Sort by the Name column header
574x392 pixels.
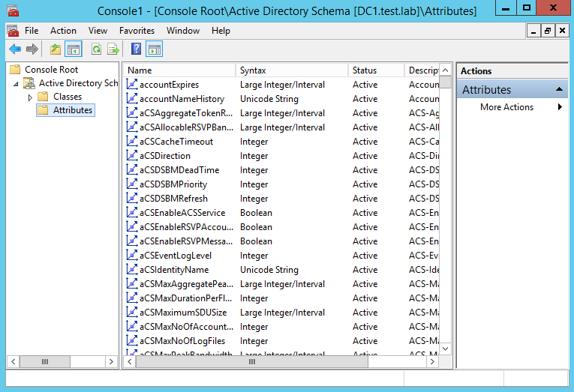180,70
